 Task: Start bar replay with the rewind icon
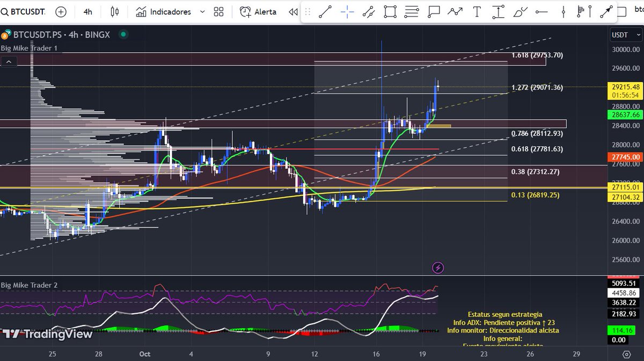coord(292,11)
